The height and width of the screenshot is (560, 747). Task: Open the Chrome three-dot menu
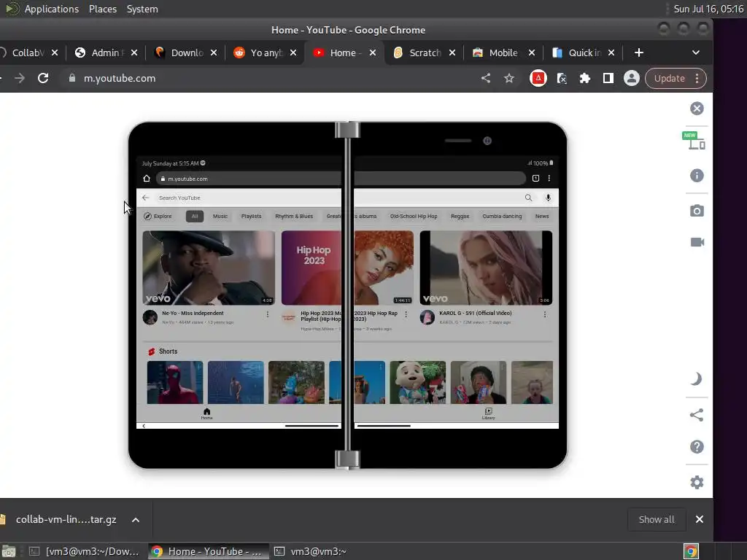pos(697,78)
